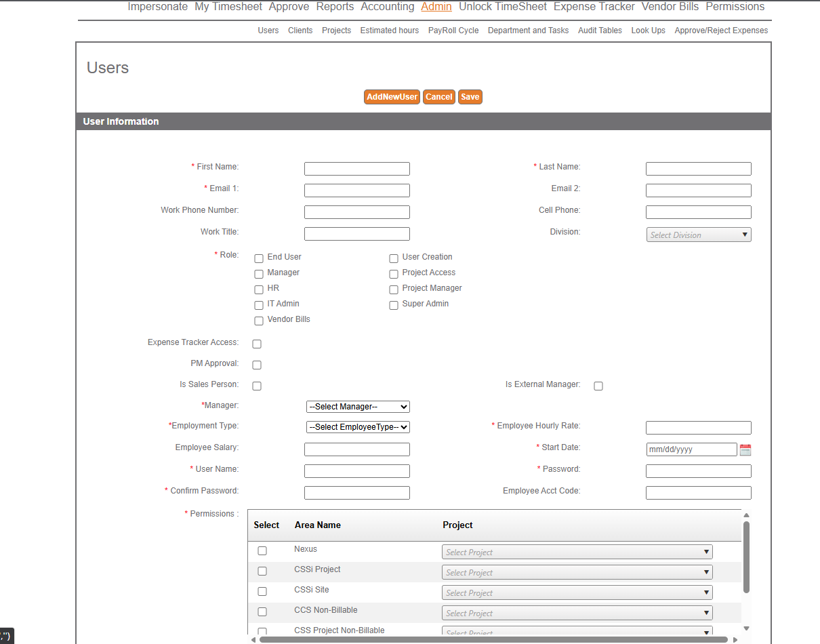The height and width of the screenshot is (644, 820).
Task: Click the AddNewUser button
Action: [x=392, y=97]
